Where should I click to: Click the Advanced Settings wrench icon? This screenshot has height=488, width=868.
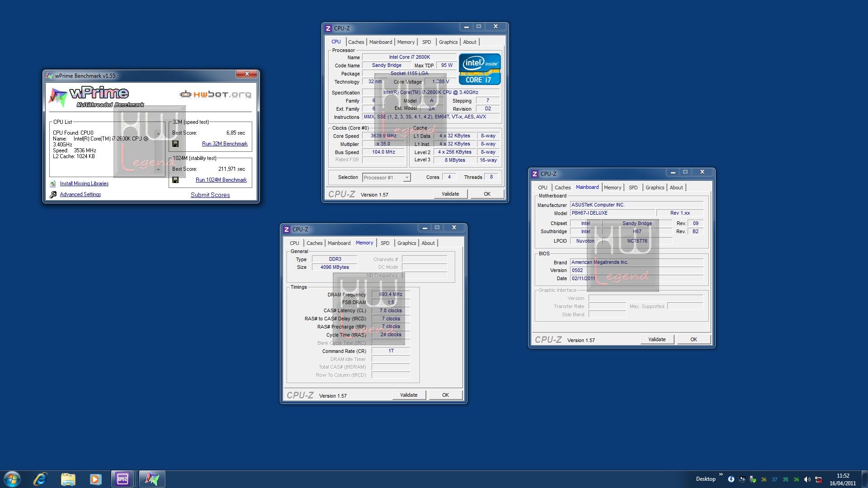pos(53,194)
